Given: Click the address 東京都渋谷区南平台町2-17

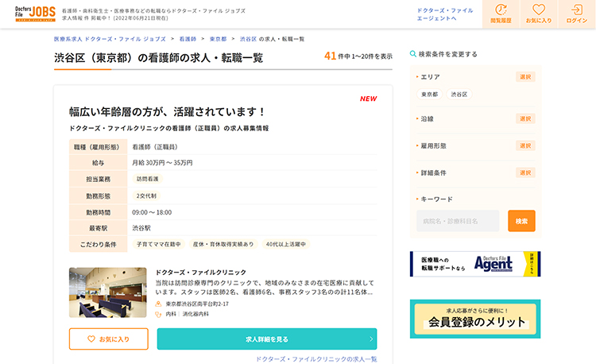Looking at the screenshot, I should [197, 304].
